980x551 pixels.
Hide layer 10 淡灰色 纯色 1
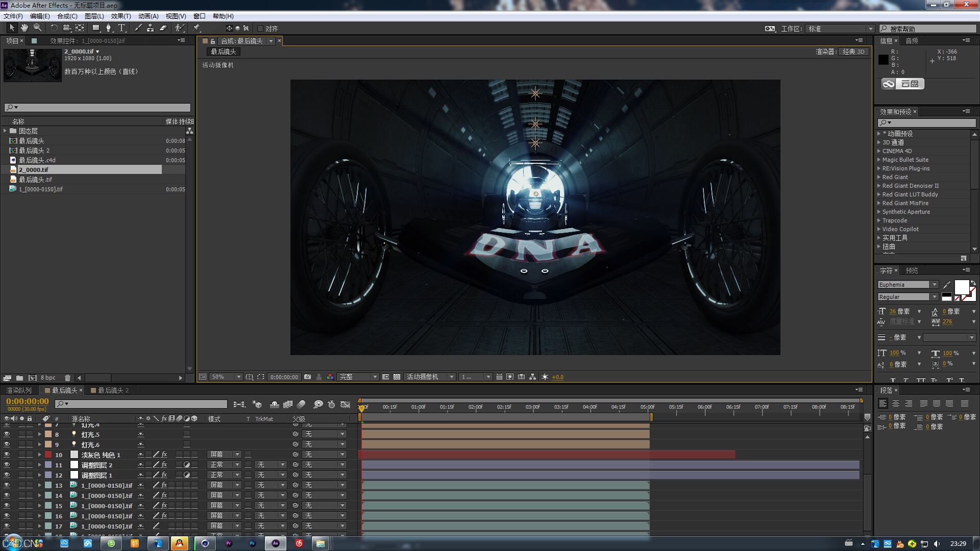pyautogui.click(x=7, y=455)
